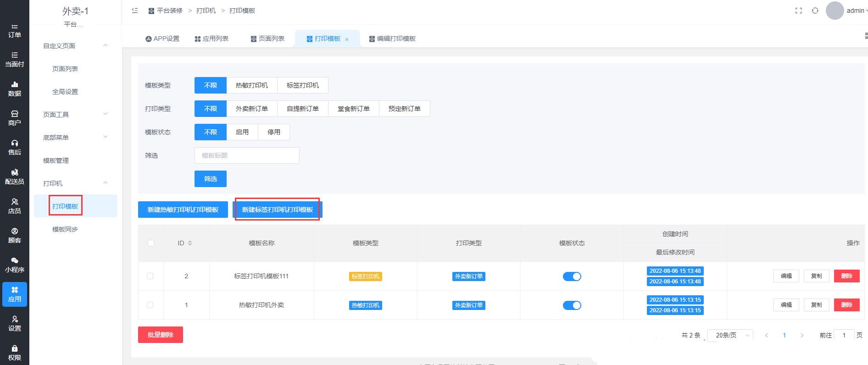Viewport: 868px width, 365px height.
Task: Open the 小程序 mini-program icon
Action: [x=15, y=265]
